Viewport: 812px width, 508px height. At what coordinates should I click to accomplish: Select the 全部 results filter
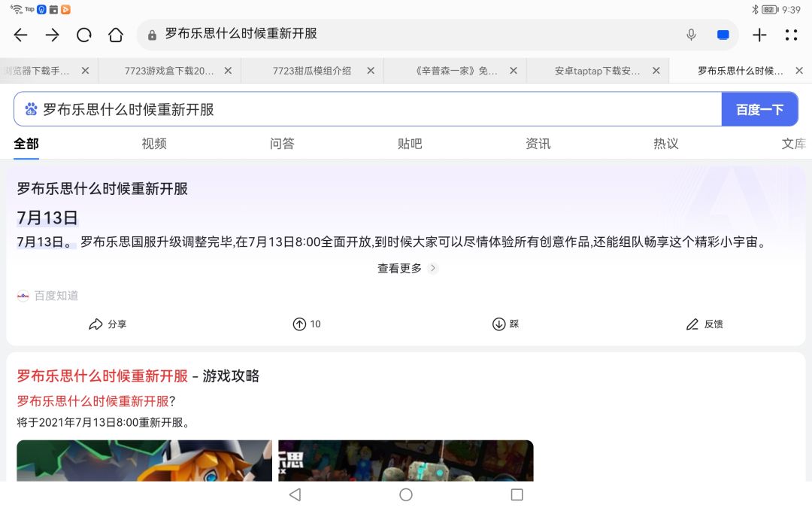point(26,144)
